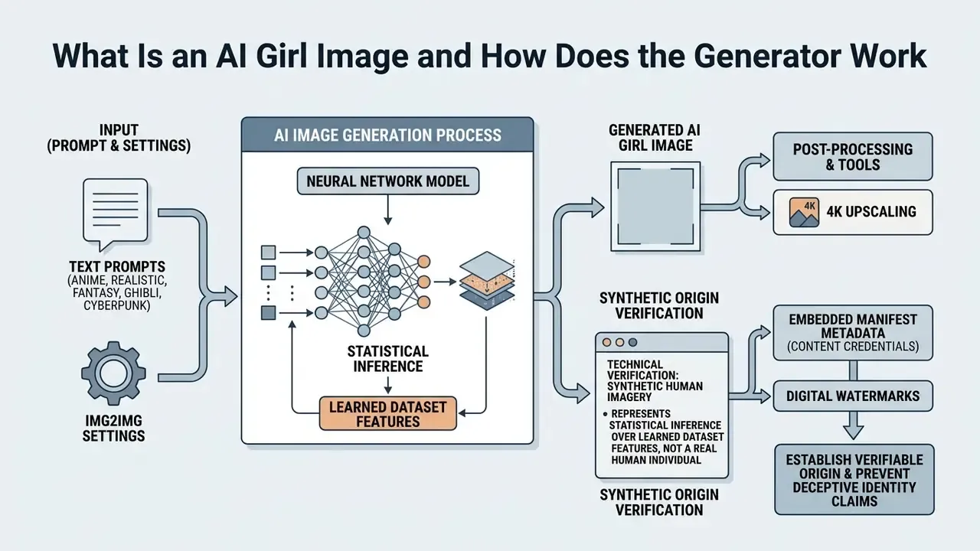Click the IMG2IMG settings gear icon
Viewport: 980px width, 551px height.
[113, 373]
